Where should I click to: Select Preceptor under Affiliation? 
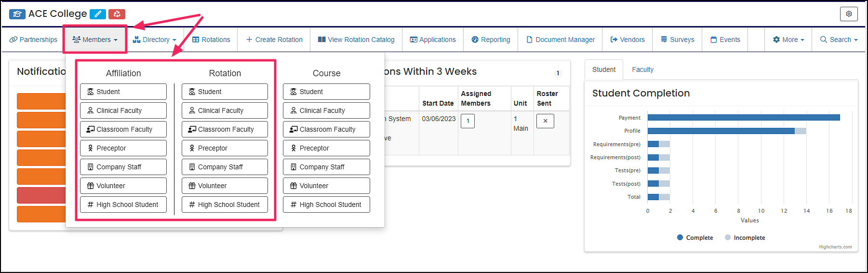123,148
